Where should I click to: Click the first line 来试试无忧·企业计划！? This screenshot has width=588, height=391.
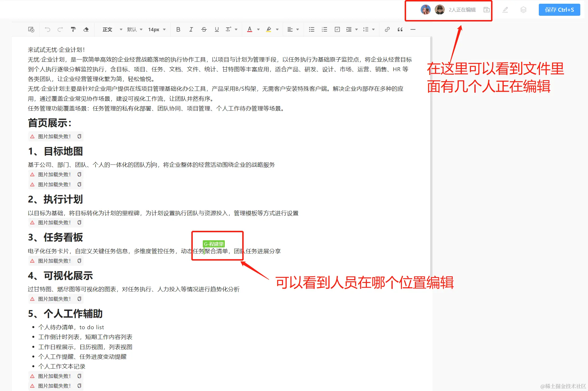[57, 50]
